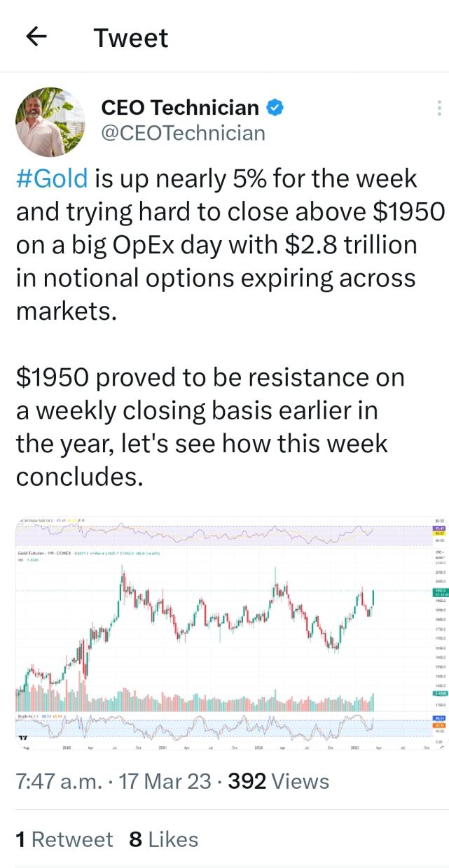449x868 pixels.
Task: Tap the 7:47 a.m. timestamp
Action: click(56, 781)
